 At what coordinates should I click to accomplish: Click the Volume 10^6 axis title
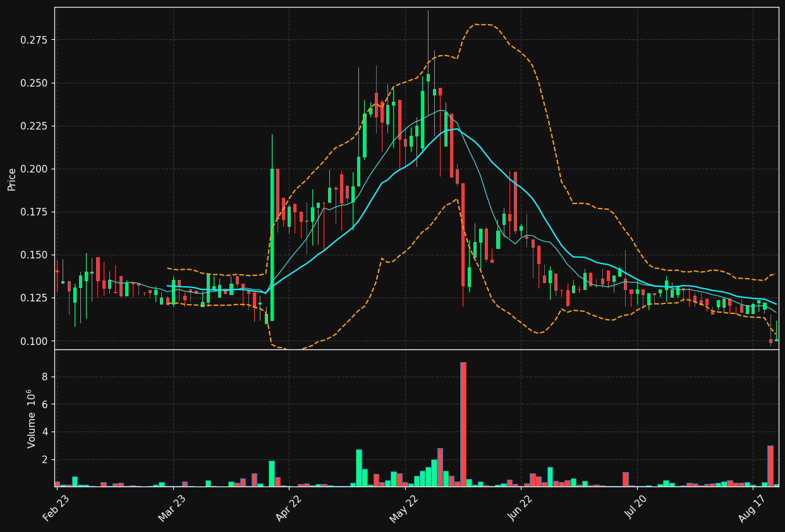pyautogui.click(x=31, y=418)
